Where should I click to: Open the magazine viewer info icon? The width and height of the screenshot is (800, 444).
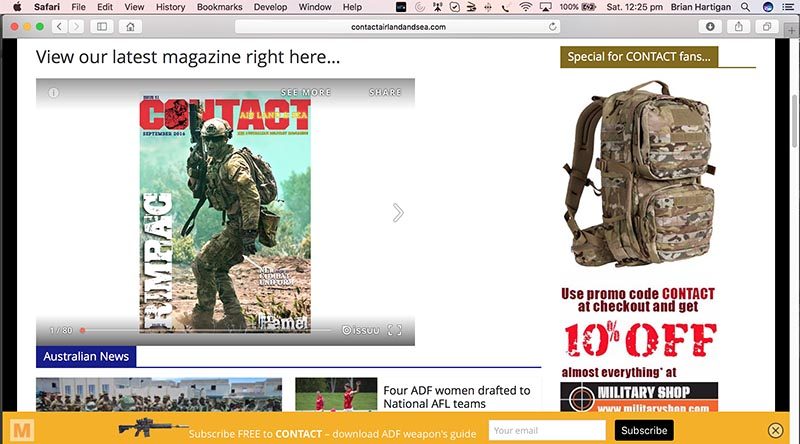tap(53, 93)
